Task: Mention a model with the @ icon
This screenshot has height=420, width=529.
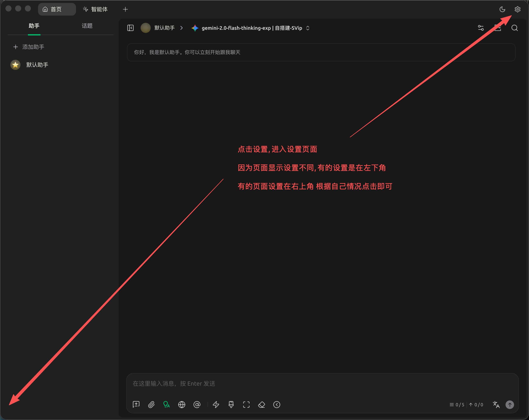Action: click(x=197, y=405)
